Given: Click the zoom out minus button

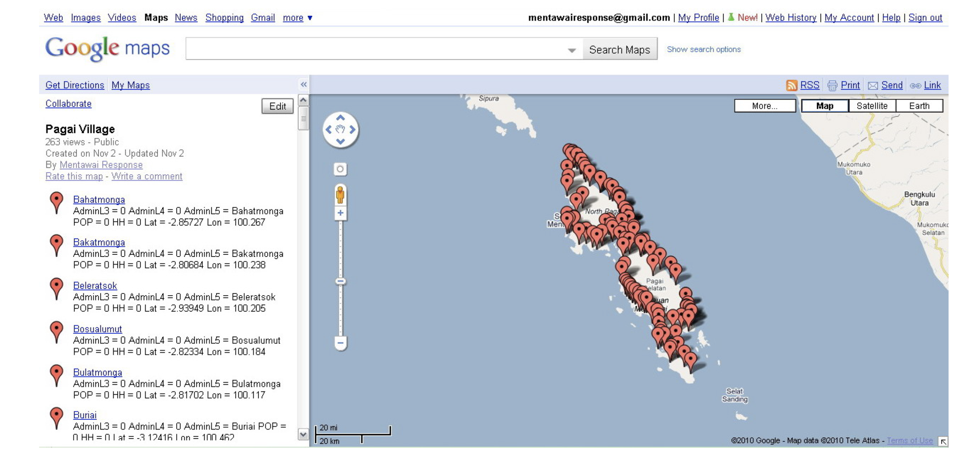Looking at the screenshot, I should tap(340, 343).
